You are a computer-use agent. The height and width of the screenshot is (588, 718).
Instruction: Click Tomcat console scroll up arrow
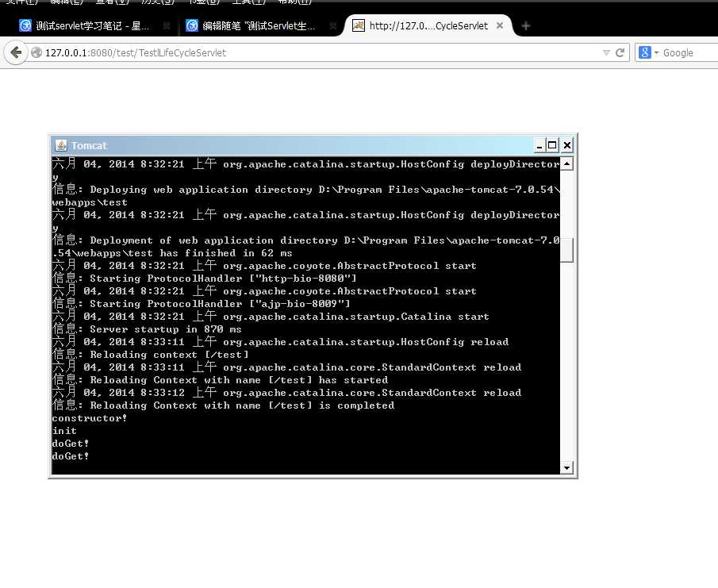pyautogui.click(x=567, y=163)
